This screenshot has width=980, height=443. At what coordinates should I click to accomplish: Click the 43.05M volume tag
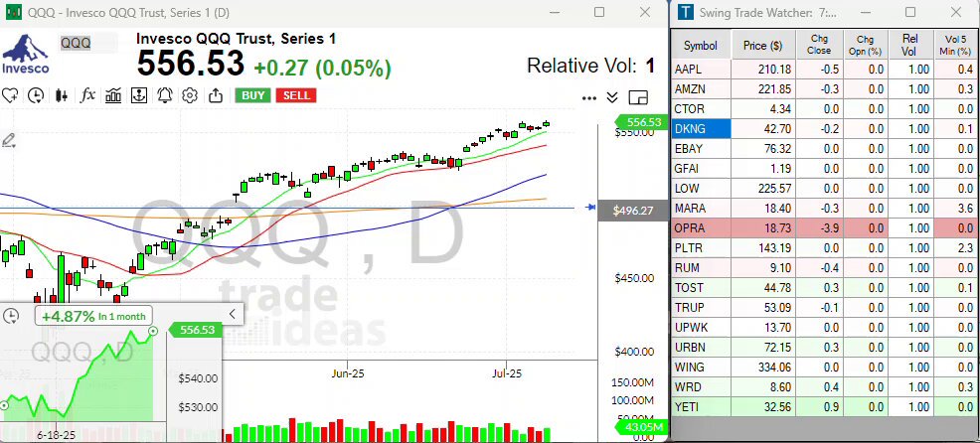click(641, 427)
